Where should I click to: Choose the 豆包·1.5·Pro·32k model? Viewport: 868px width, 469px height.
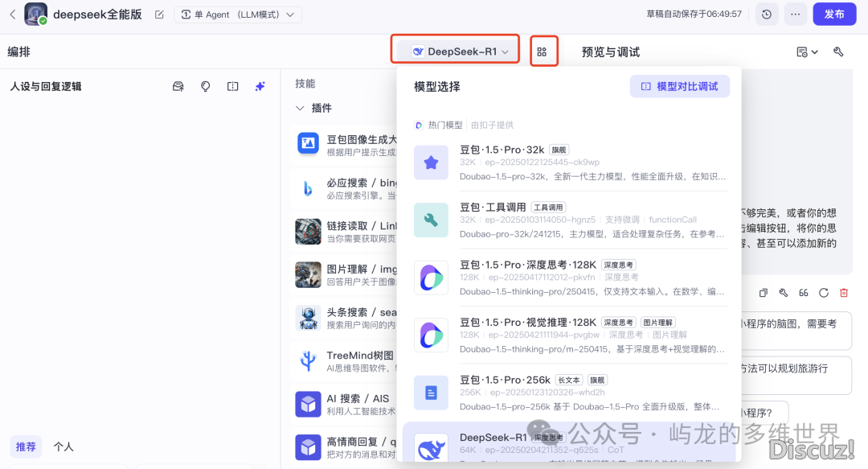570,163
